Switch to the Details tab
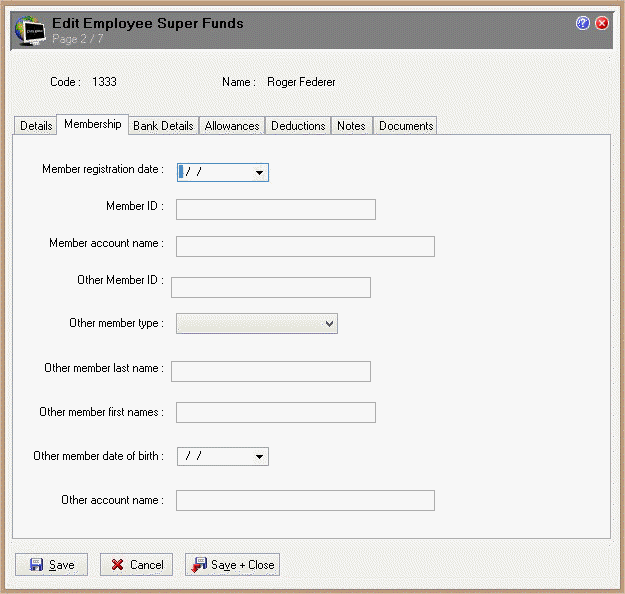The image size is (625, 594). click(x=36, y=126)
